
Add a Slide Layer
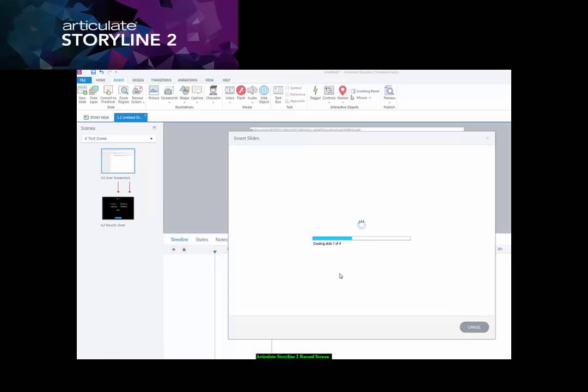(x=94, y=95)
